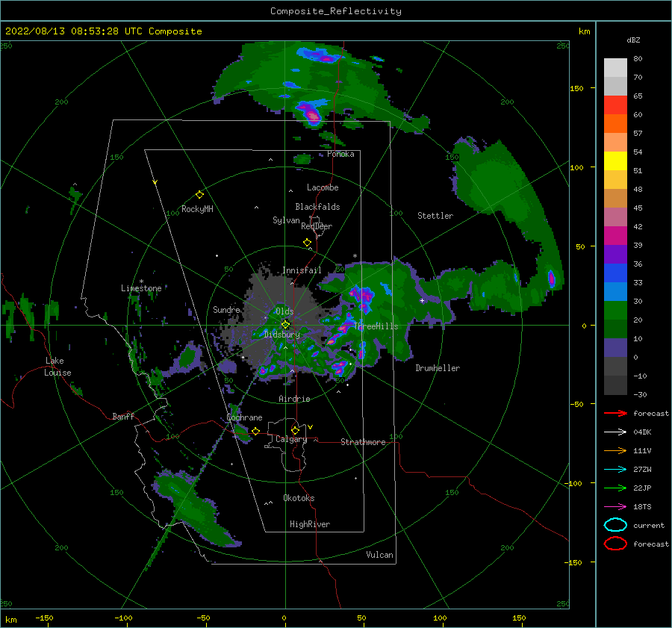Viewport: 672px width, 628px height.
Task: Select the Lake Louise label
Action: coord(57,367)
